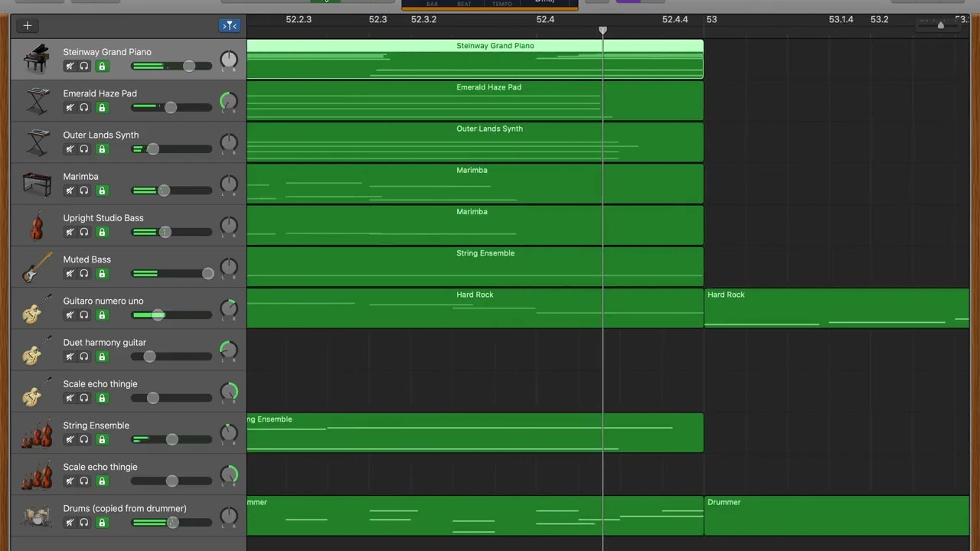The image size is (980, 551).
Task: Click the guitar icon of Scale echo thingie
Action: point(37,391)
